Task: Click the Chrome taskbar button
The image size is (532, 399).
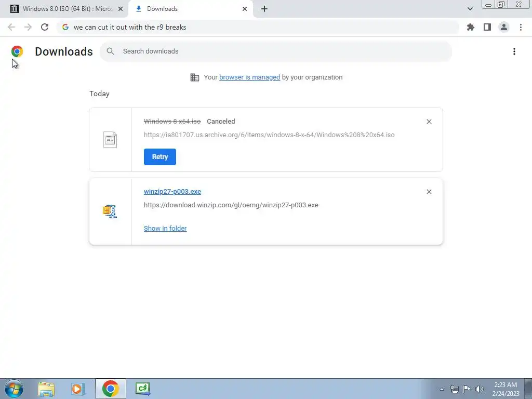Action: click(x=110, y=389)
